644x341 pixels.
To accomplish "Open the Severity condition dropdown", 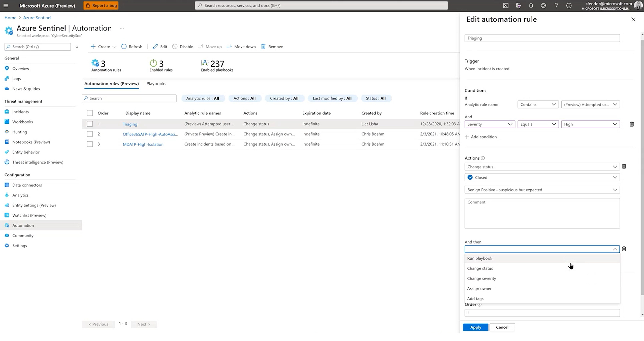I will [x=490, y=124].
